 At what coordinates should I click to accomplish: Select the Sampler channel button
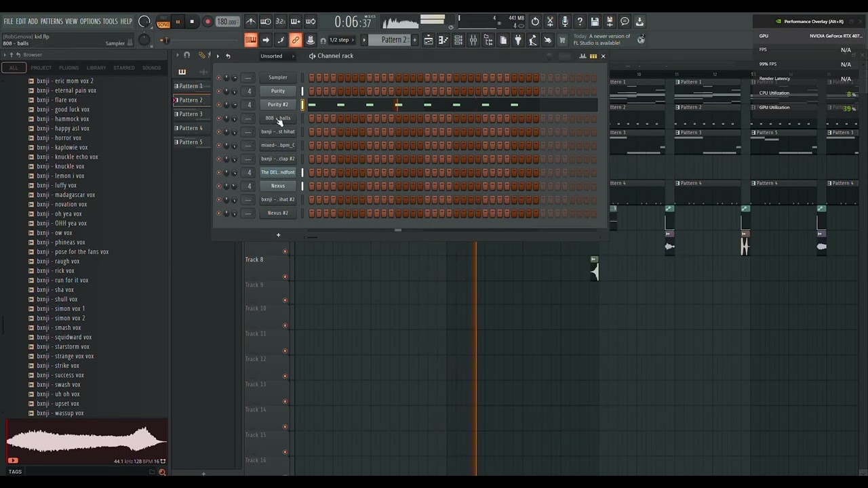pos(278,77)
